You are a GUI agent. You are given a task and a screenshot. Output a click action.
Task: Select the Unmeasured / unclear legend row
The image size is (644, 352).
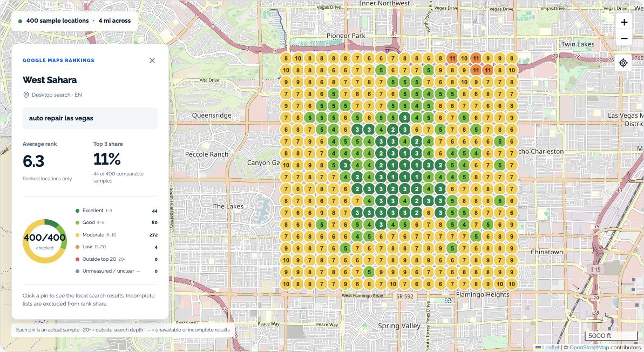coord(116,271)
